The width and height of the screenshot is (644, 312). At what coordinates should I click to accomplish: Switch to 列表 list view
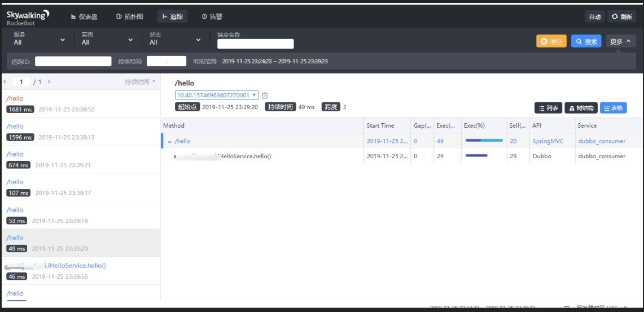coord(548,108)
